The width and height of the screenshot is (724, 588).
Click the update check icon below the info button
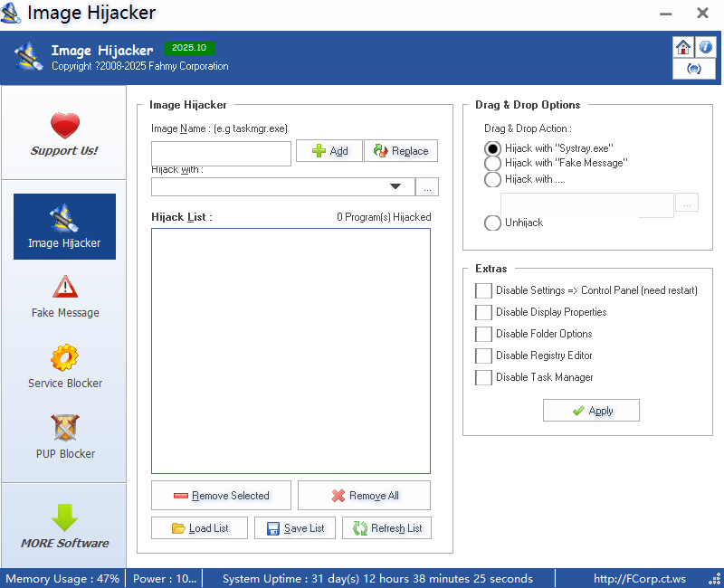pos(694,68)
